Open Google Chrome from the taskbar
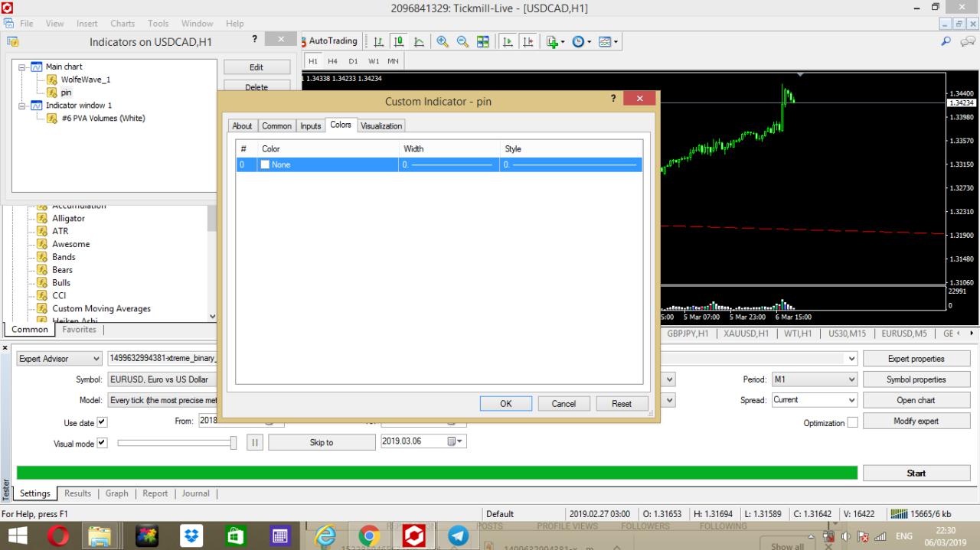 pos(369,536)
